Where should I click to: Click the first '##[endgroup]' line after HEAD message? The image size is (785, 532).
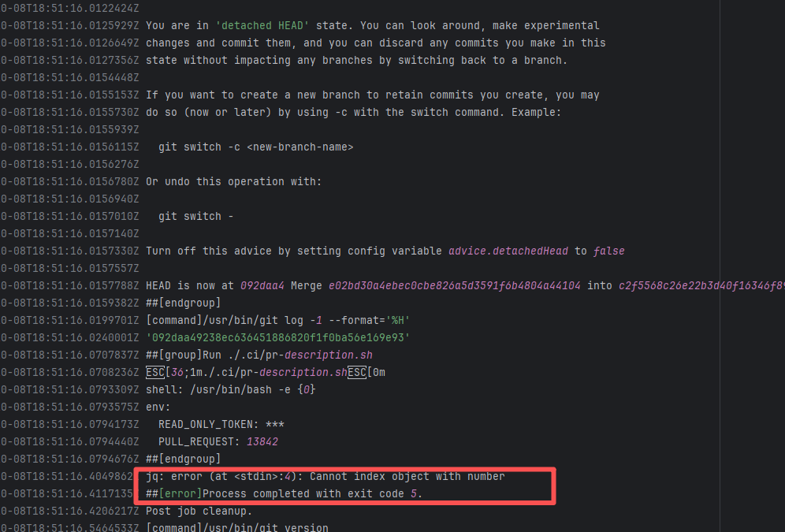coord(184,303)
